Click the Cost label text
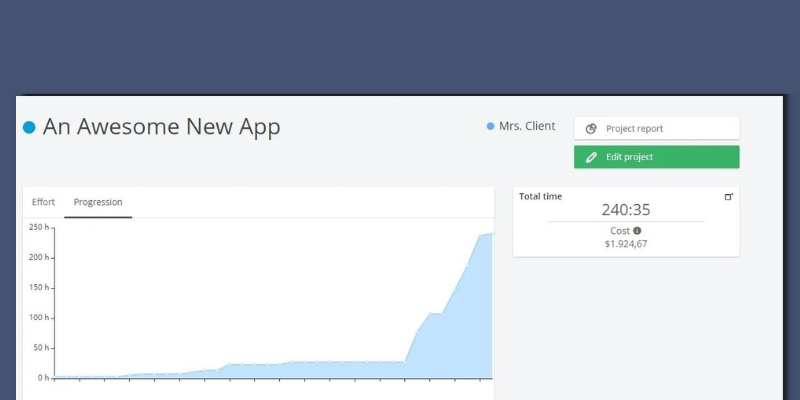Screen dimensions: 800x400 click(x=620, y=231)
